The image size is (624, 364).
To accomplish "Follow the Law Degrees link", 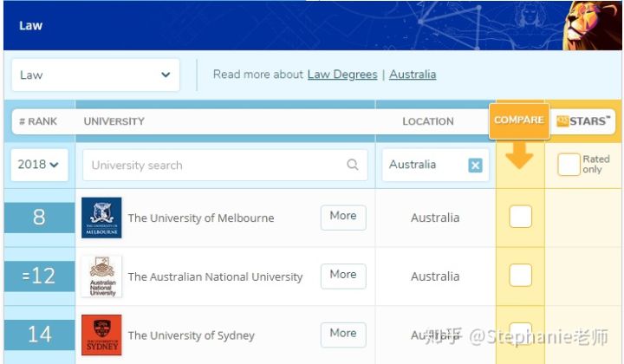I will pos(342,75).
